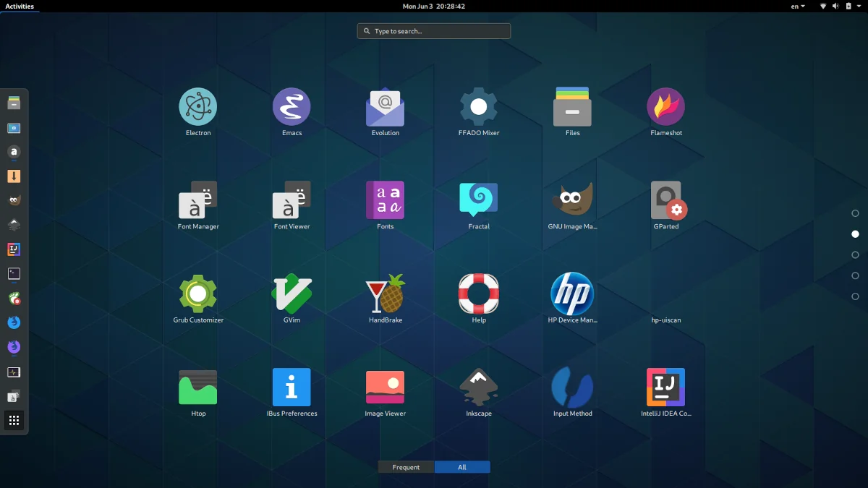Open the clock and calendar menu

point(433,6)
